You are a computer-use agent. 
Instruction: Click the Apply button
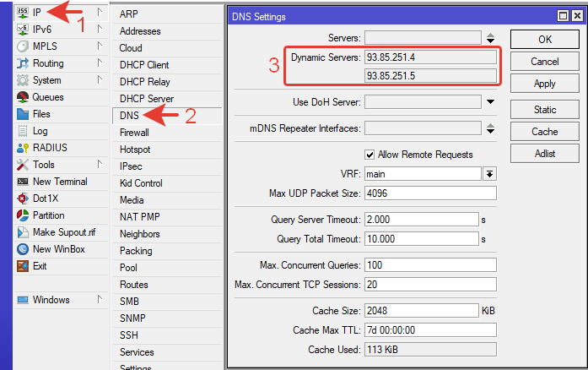544,84
